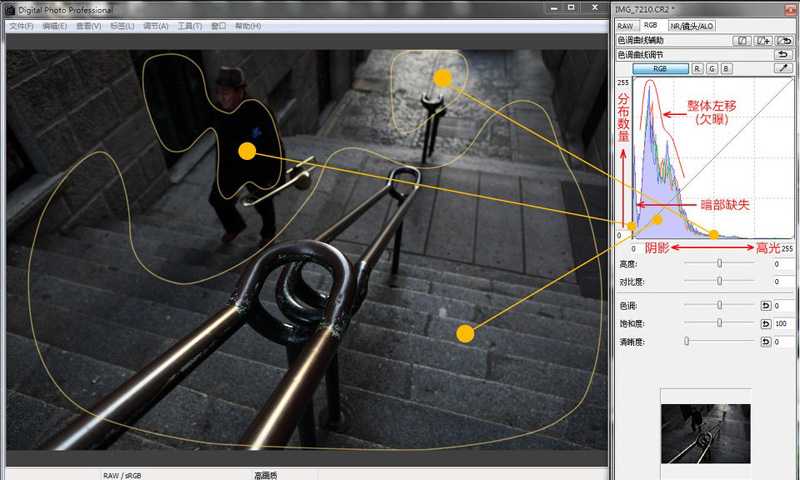Click the 对比度 contrast value field
800x480 pixels.
783,282
